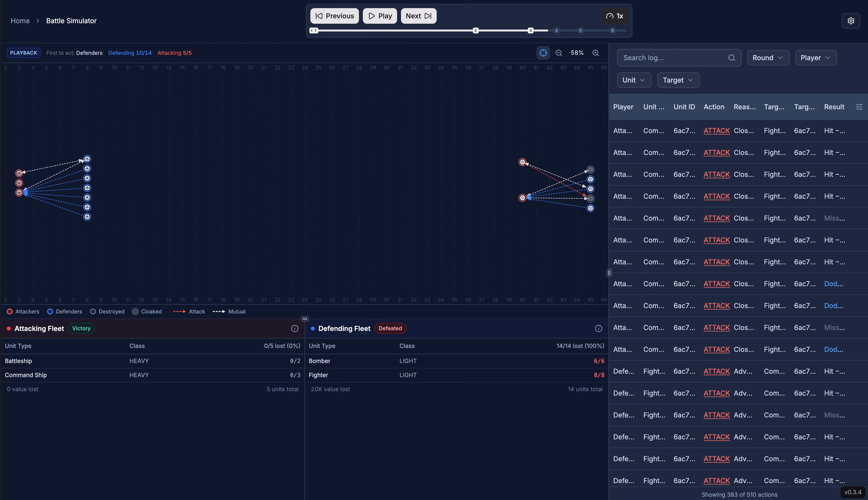Toggle Defenders legend filter
The image size is (868, 500).
[65, 312]
